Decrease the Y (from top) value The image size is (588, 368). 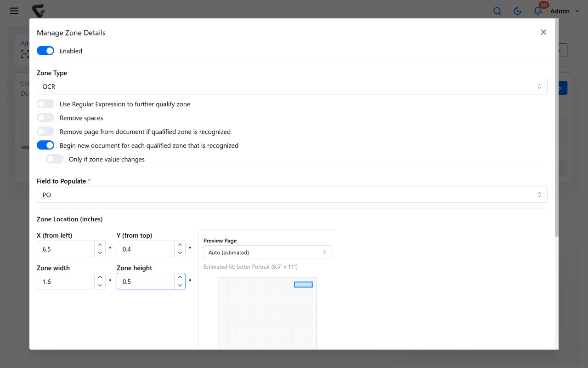click(x=180, y=253)
